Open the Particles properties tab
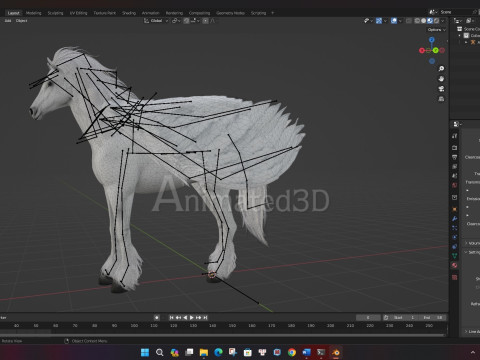Image resolution: width=480 pixels, height=360 pixels. [455, 228]
